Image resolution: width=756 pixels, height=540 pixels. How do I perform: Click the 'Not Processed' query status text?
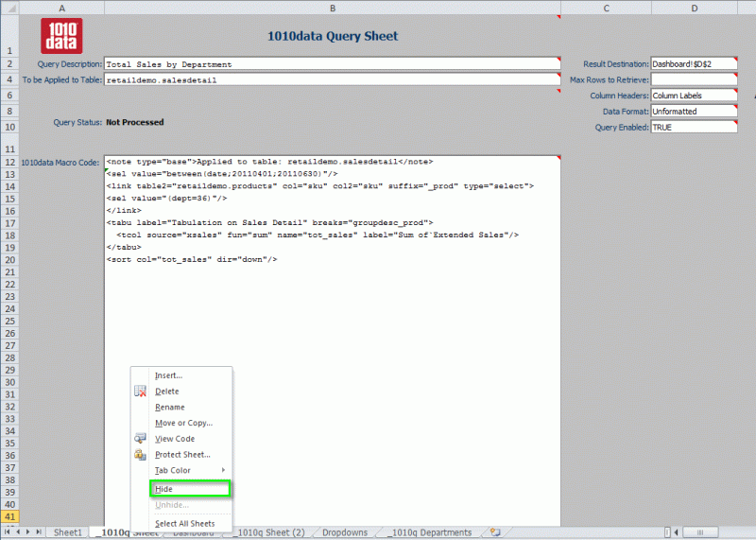click(135, 122)
